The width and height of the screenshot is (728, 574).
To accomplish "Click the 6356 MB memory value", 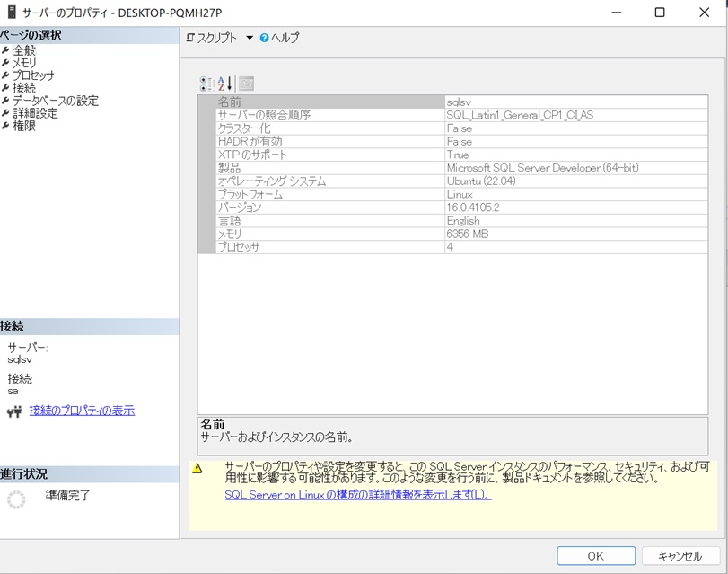I will tap(468, 234).
